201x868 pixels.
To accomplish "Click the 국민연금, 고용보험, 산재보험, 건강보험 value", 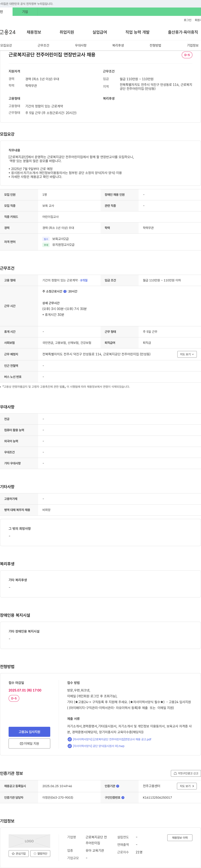I will [x=67, y=343].
